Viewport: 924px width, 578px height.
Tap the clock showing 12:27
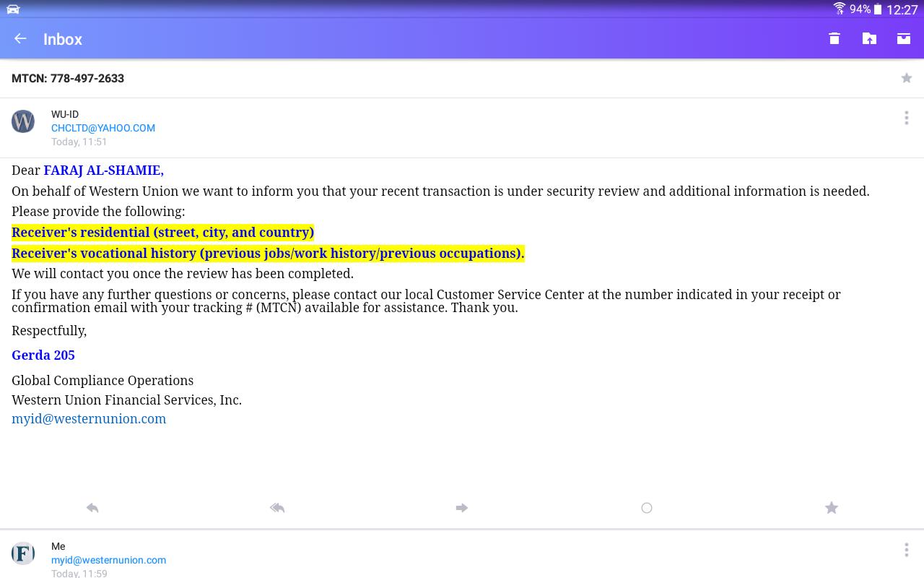902,9
